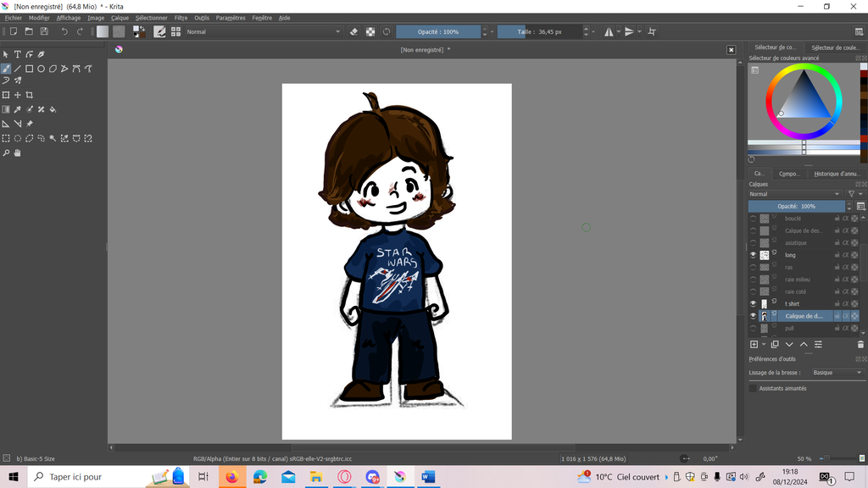The width and height of the screenshot is (868, 488).
Task: Activate the Pan hand tool
Action: coord(17,153)
